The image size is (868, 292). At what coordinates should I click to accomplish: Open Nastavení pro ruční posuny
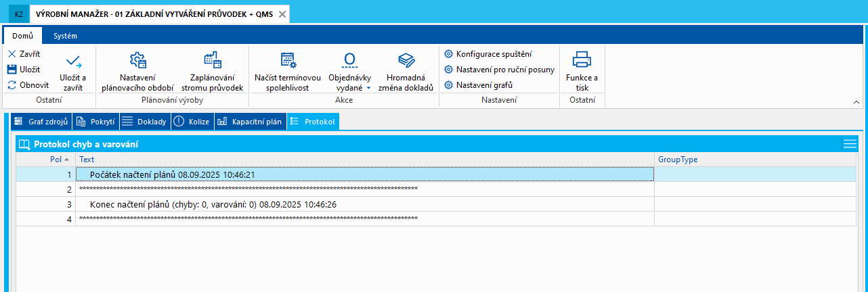coord(499,70)
